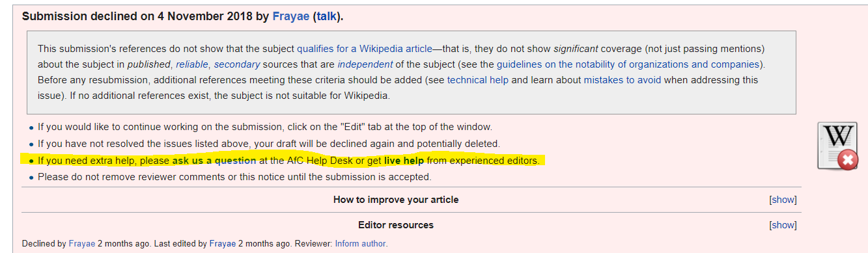Open Frayae's user page link in heading
The height and width of the screenshot is (253, 868).
(x=292, y=16)
